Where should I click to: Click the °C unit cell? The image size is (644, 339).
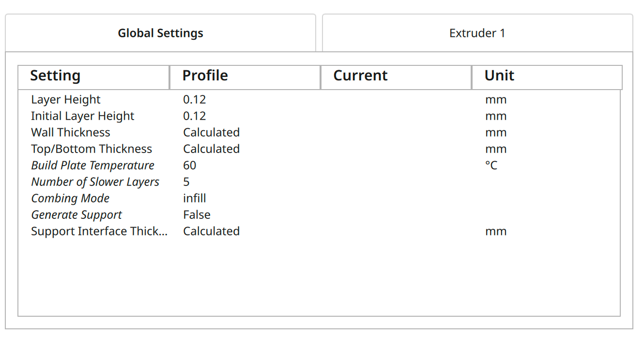pyautogui.click(x=491, y=166)
